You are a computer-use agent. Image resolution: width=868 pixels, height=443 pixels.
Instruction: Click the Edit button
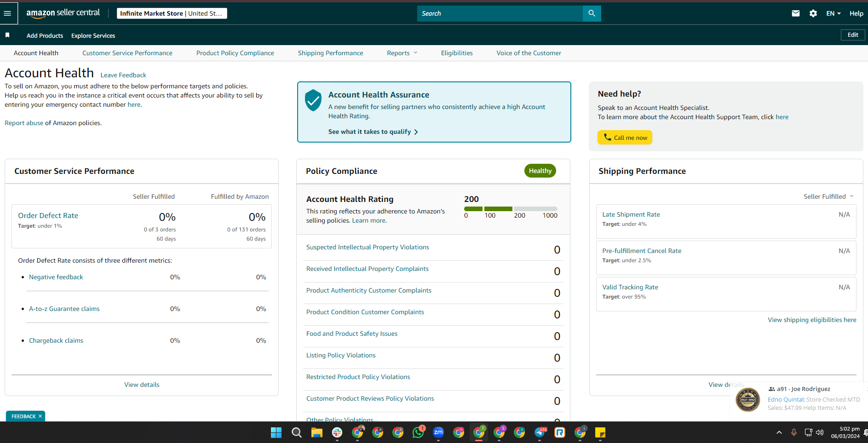click(x=853, y=35)
